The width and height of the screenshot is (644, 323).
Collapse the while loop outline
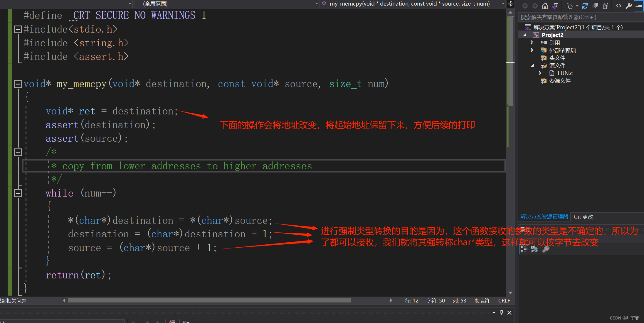tap(18, 193)
